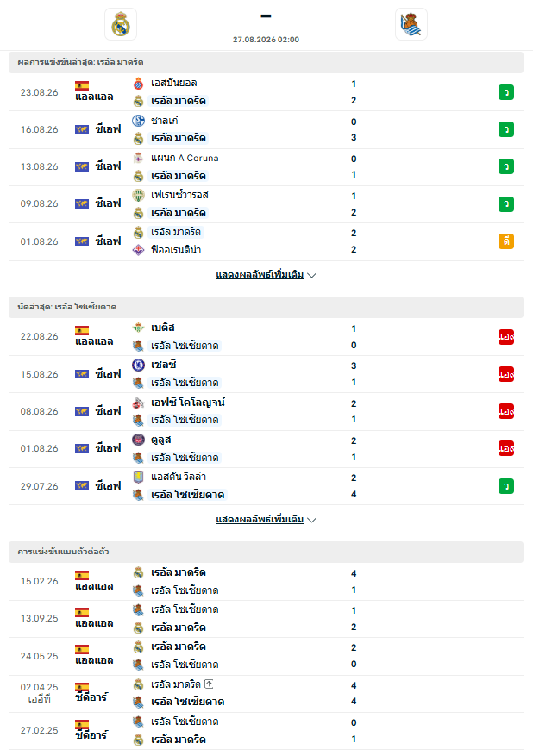The image size is (533, 756).
Task: Open Real Madrid crest in match header
Action: (x=121, y=24)
